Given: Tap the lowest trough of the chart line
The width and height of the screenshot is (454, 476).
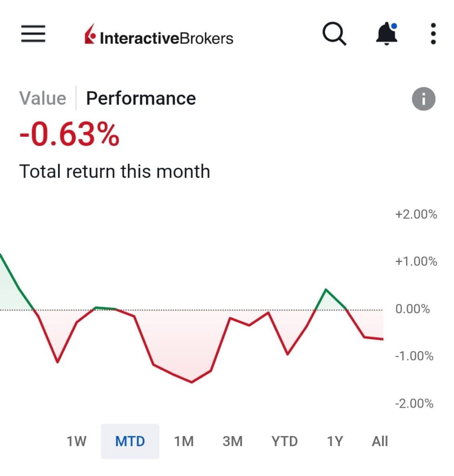Looking at the screenshot, I should point(192,382).
